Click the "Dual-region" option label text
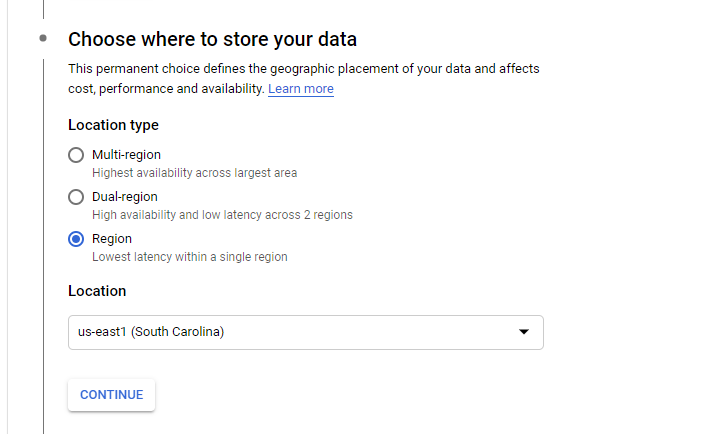This screenshot has height=434, width=701. pyautogui.click(x=124, y=197)
